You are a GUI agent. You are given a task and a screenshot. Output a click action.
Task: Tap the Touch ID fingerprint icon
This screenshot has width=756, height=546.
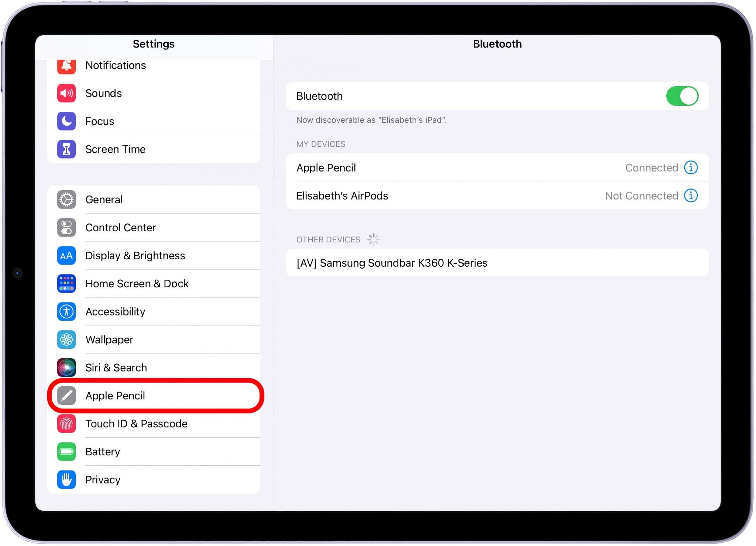click(x=66, y=424)
